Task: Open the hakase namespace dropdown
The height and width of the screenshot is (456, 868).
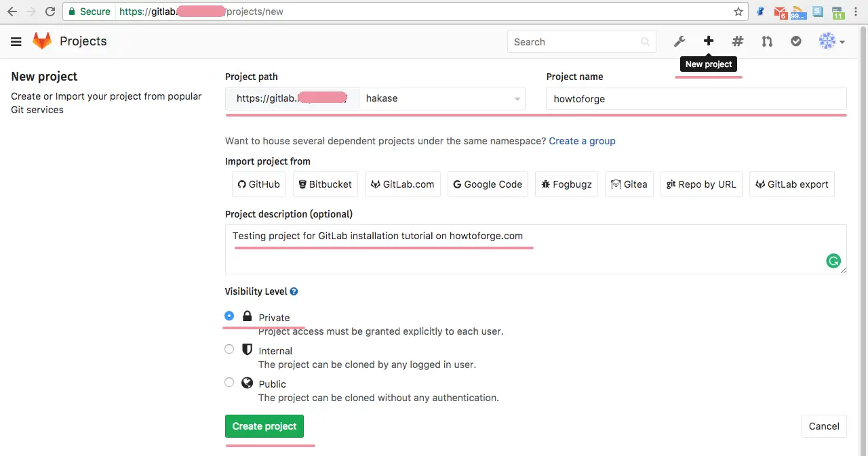Action: (x=442, y=98)
